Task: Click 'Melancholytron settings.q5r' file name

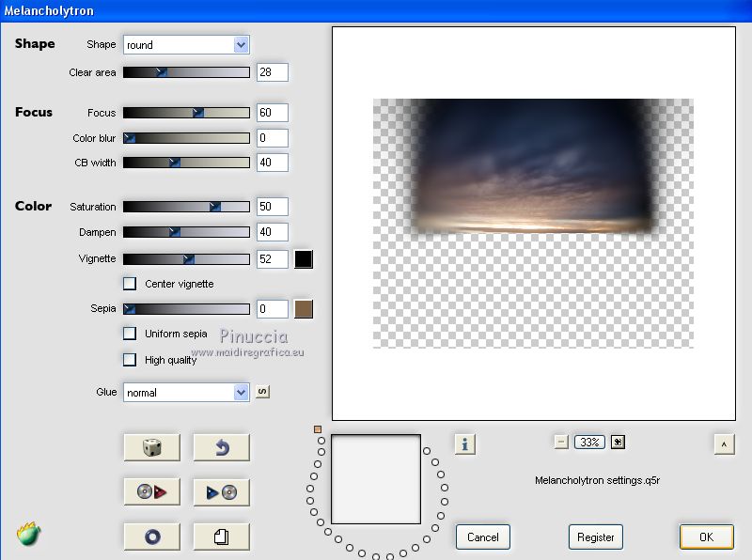Action: tap(598, 480)
